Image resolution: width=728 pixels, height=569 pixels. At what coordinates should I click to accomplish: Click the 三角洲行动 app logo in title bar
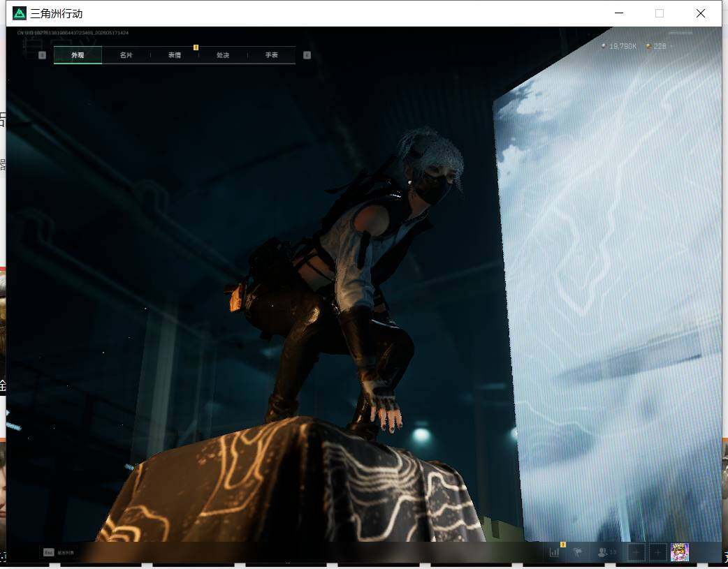tap(20, 13)
